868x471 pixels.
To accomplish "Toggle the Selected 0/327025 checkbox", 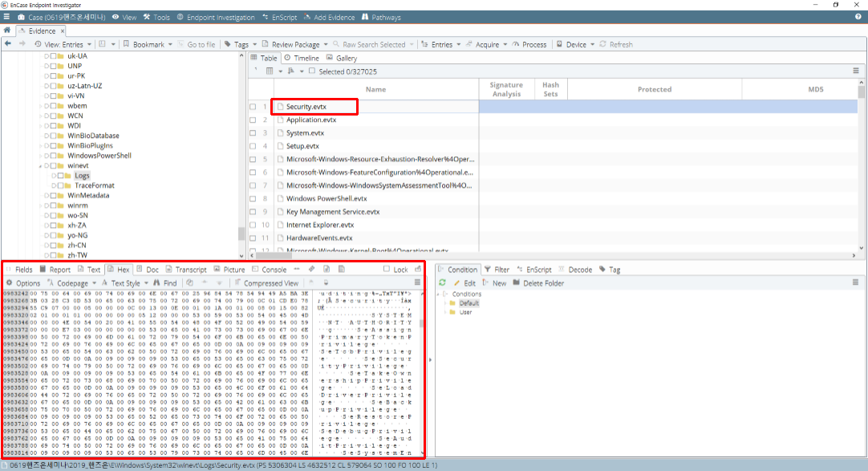I will pos(312,71).
